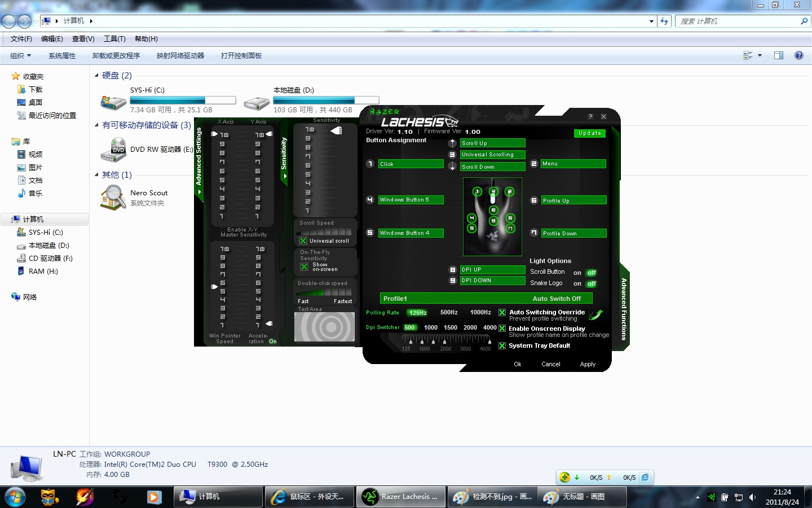Open button 1 Click assignment dropdown
The image size is (812, 508).
point(411,164)
